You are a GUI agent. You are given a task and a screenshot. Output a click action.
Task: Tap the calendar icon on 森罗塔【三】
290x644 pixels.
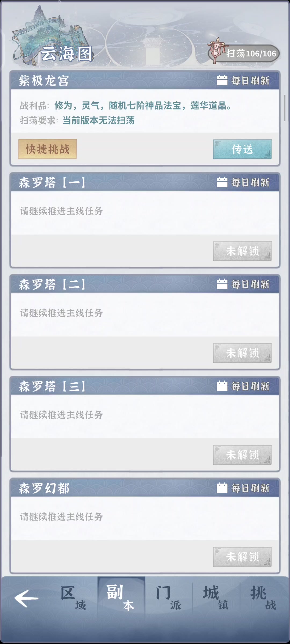tap(222, 386)
